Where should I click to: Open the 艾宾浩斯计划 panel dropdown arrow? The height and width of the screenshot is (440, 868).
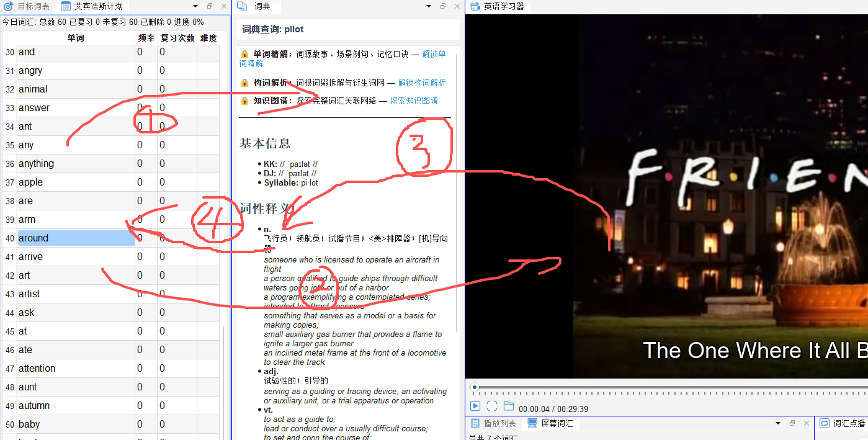coord(195,6)
